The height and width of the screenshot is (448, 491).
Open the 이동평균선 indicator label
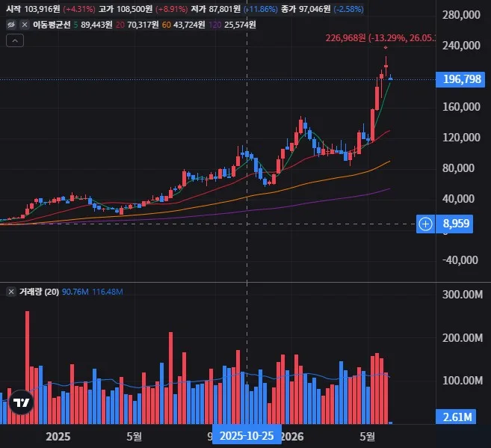click(x=52, y=25)
